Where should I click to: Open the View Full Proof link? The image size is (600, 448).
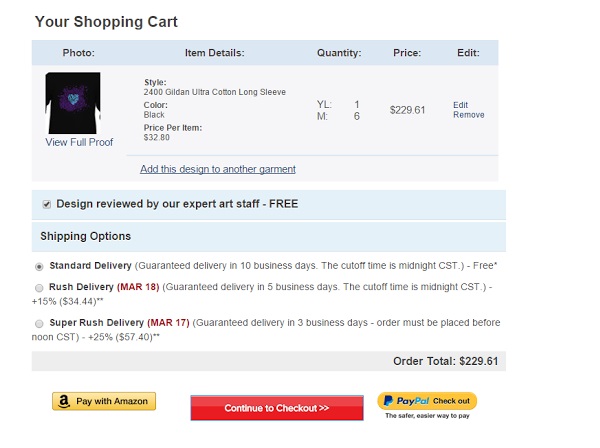tap(79, 142)
